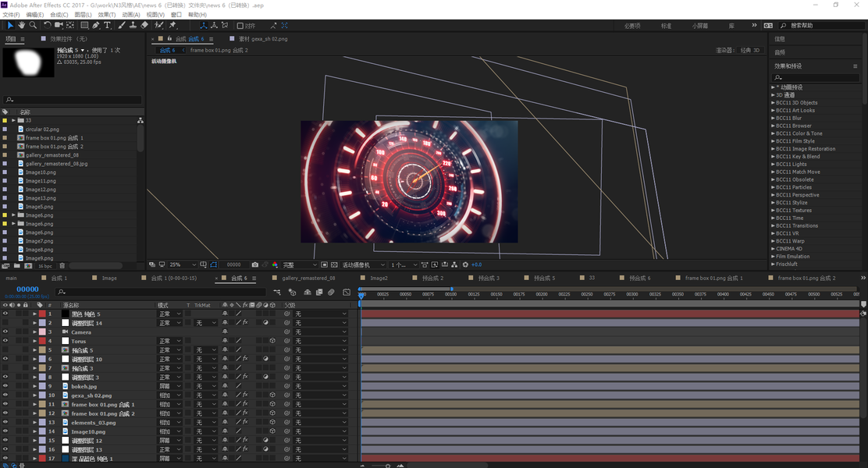868x468 pixels.
Task: Hide the Camera layer eye toggle
Action: click(x=5, y=332)
